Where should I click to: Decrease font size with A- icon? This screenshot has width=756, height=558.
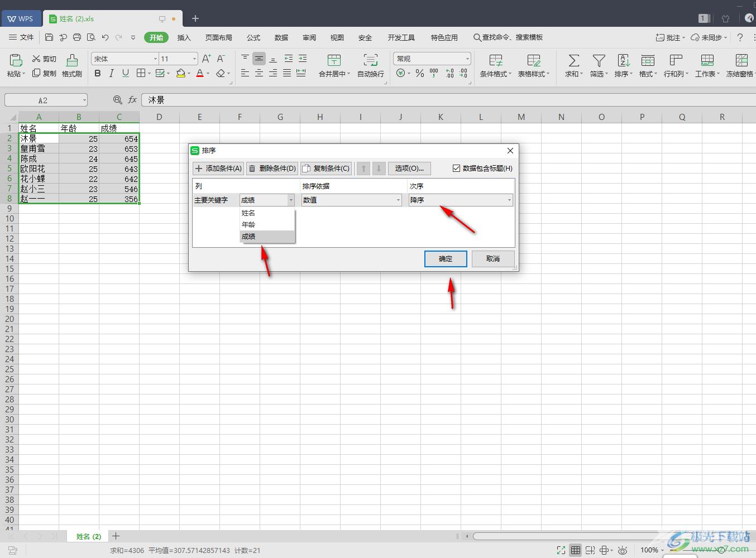[x=221, y=59]
